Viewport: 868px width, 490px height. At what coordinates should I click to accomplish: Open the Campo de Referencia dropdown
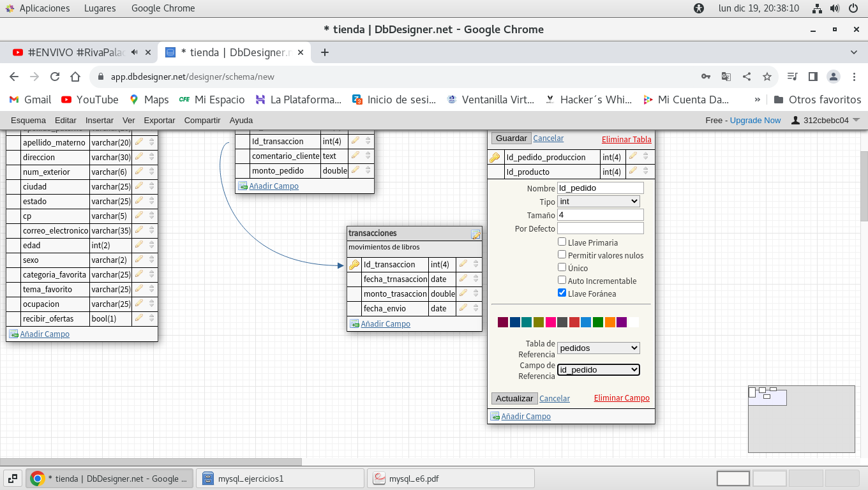click(x=598, y=370)
